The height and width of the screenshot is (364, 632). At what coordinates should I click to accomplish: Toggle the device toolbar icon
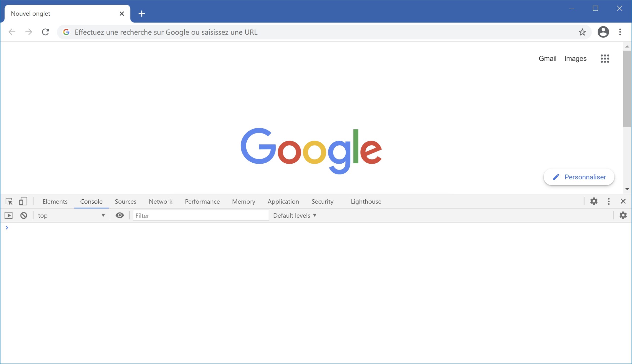[23, 201]
